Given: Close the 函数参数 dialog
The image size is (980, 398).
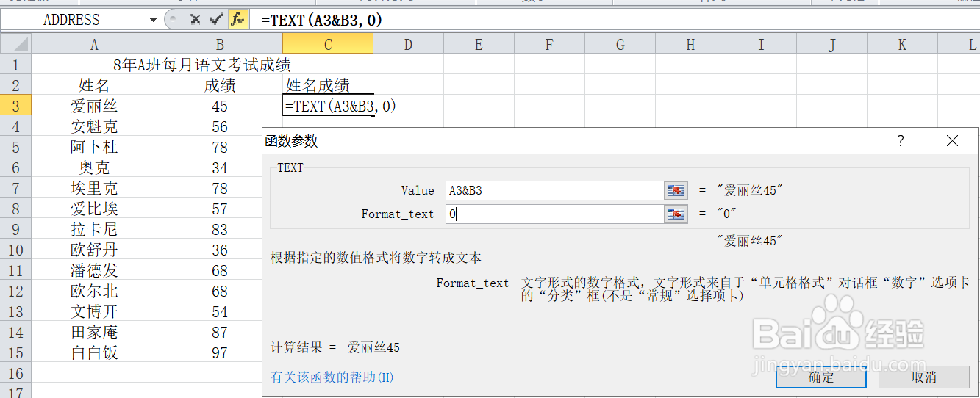Looking at the screenshot, I should click(952, 141).
